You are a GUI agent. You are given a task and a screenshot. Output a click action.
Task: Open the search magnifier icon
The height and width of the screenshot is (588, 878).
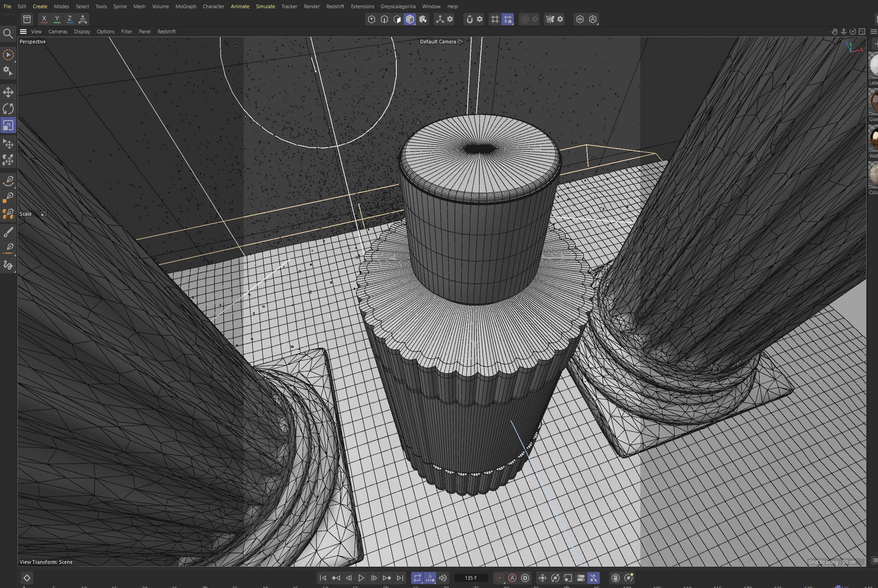(x=8, y=34)
